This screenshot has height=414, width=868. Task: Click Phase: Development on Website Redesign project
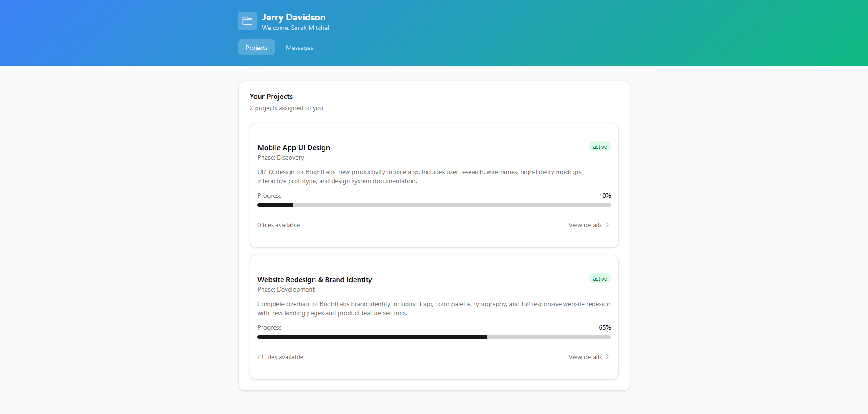click(286, 289)
